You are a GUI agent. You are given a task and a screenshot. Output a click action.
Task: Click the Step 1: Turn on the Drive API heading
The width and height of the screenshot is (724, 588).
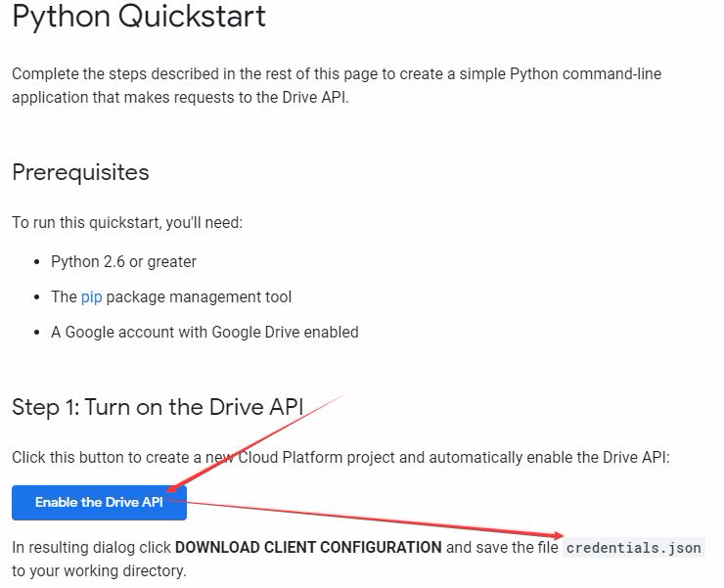(158, 407)
